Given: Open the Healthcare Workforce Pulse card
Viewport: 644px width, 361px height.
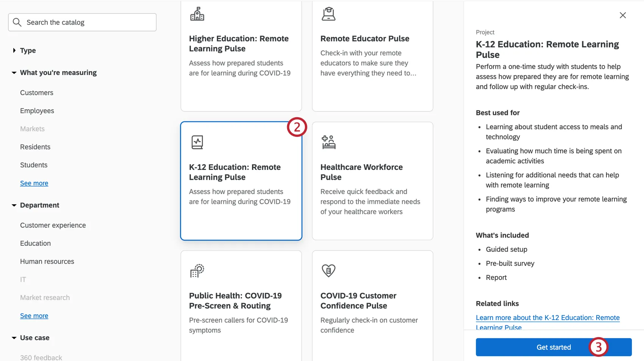Looking at the screenshot, I should click(372, 181).
